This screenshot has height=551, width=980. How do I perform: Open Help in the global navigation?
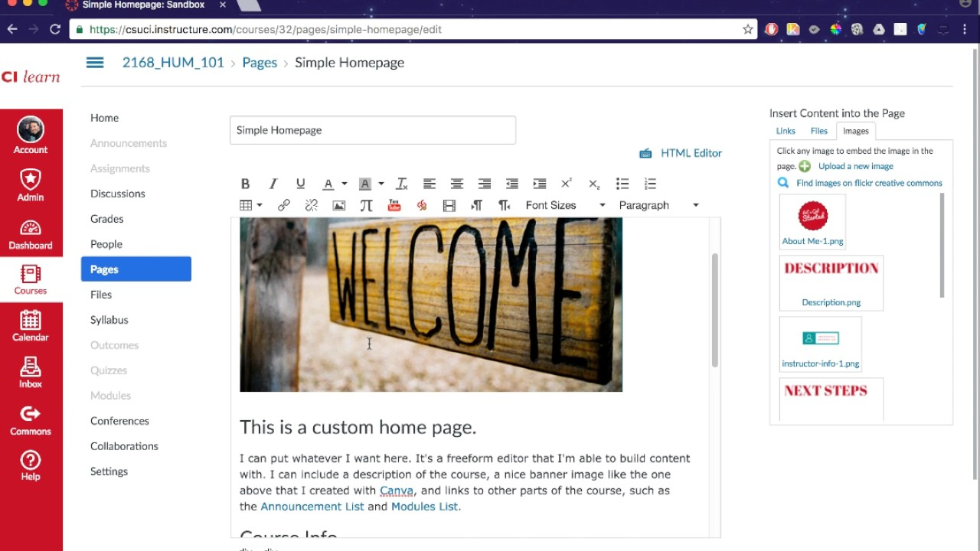[31, 465]
